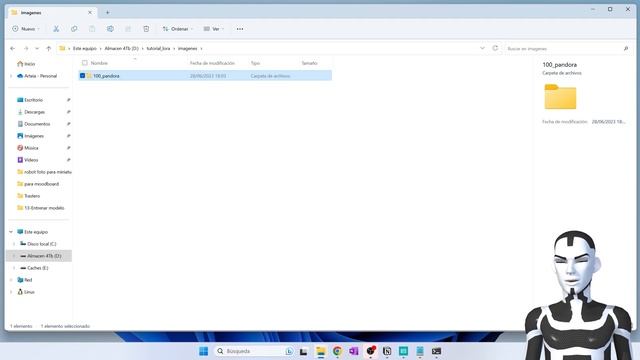Go back with the left arrow button
Screen dimensions: 640x360
tap(13, 49)
